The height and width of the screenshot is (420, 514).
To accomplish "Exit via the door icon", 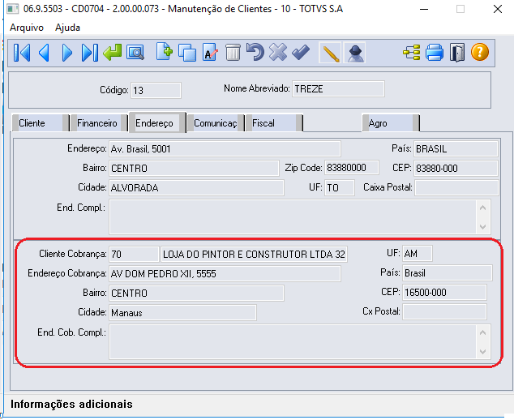I will 457,53.
